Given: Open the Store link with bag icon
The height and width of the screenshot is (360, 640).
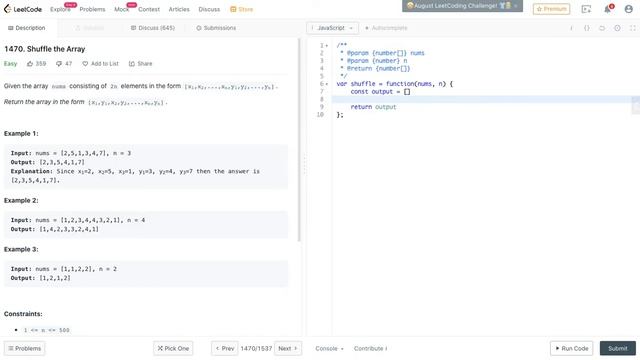Looking at the screenshot, I should [241, 9].
